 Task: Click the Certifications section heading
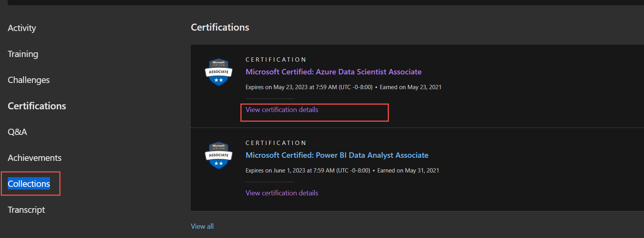click(220, 27)
